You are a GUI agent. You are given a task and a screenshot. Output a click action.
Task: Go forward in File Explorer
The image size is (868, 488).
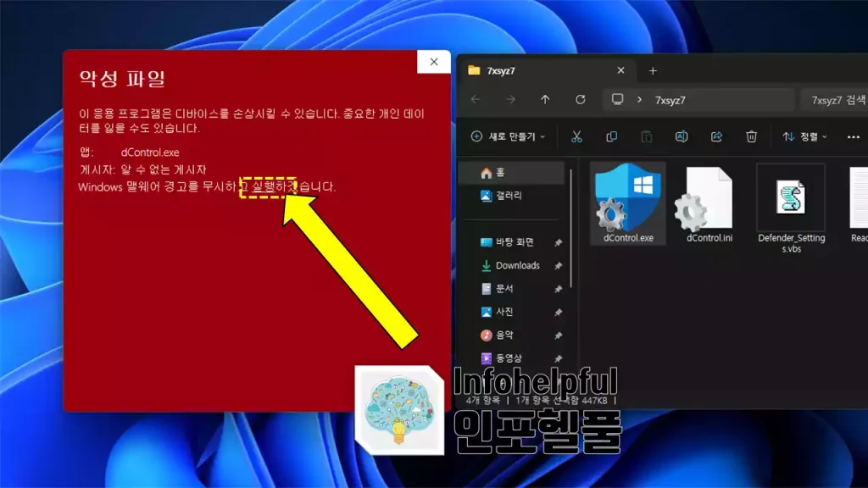[510, 100]
